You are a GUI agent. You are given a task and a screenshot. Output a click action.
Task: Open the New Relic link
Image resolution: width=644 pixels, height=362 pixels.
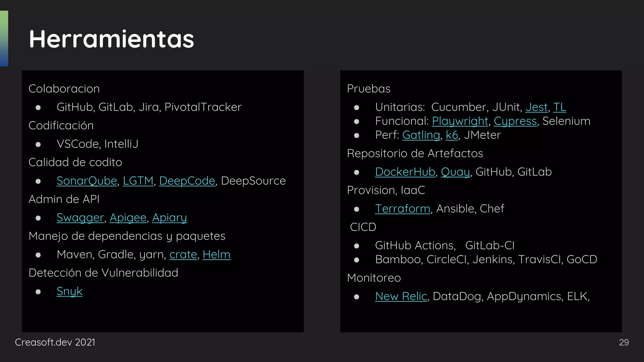[x=401, y=296]
